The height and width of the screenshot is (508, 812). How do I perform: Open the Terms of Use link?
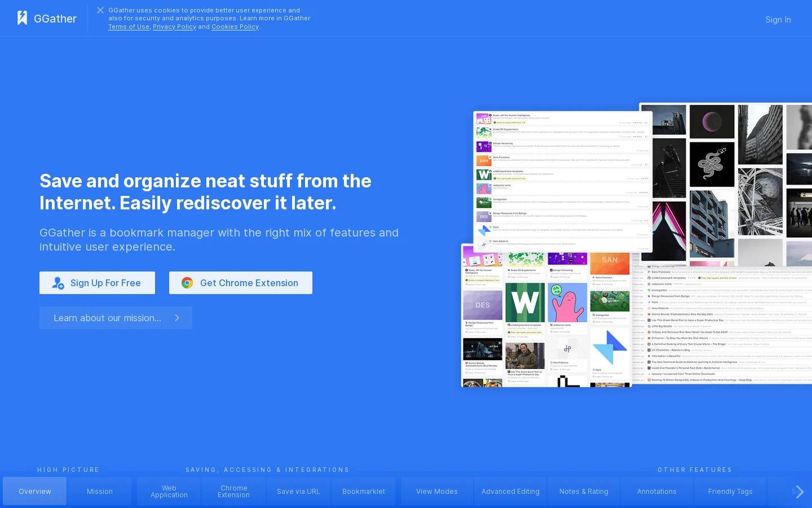click(x=129, y=27)
